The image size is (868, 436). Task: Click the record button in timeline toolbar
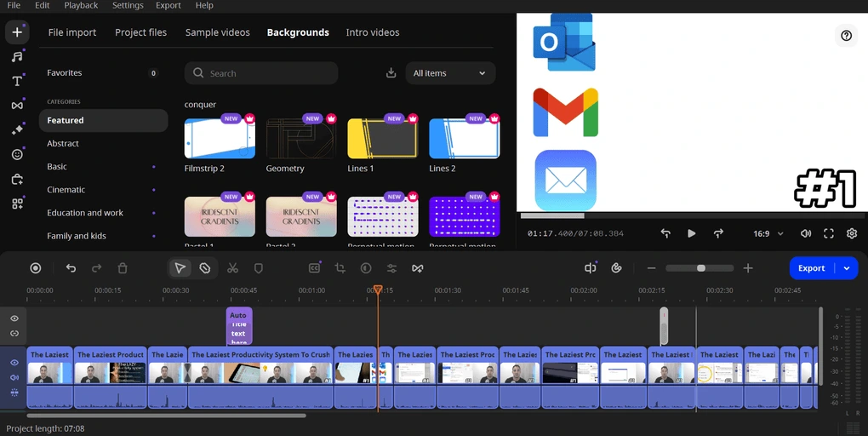click(36, 268)
